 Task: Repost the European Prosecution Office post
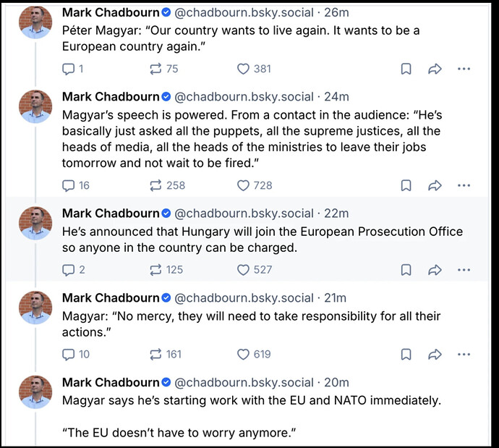(x=155, y=269)
